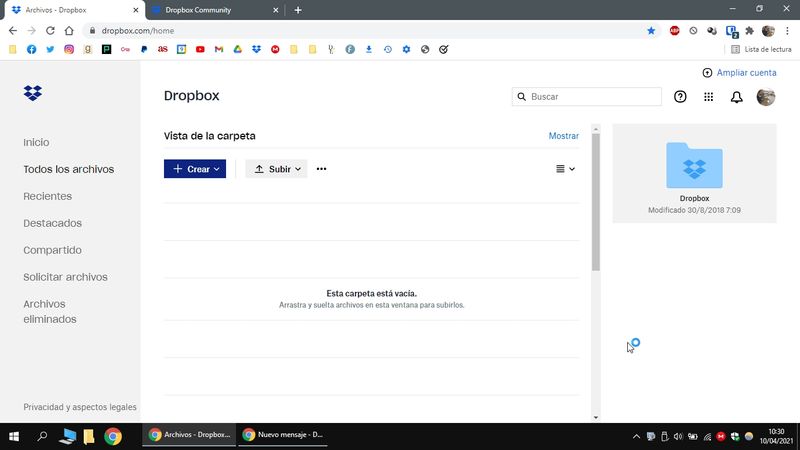
Task: Click the Chrome profile avatar
Action: pyautogui.click(x=768, y=31)
